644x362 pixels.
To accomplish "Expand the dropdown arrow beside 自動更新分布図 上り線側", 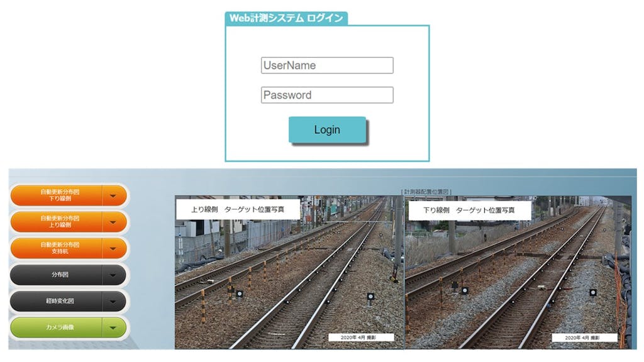I will [x=113, y=222].
